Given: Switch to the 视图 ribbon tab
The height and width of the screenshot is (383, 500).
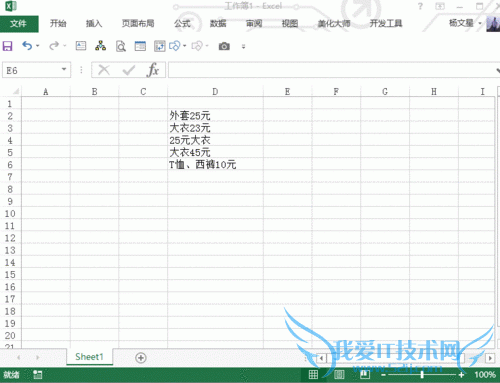Looking at the screenshot, I should pyautogui.click(x=290, y=23).
